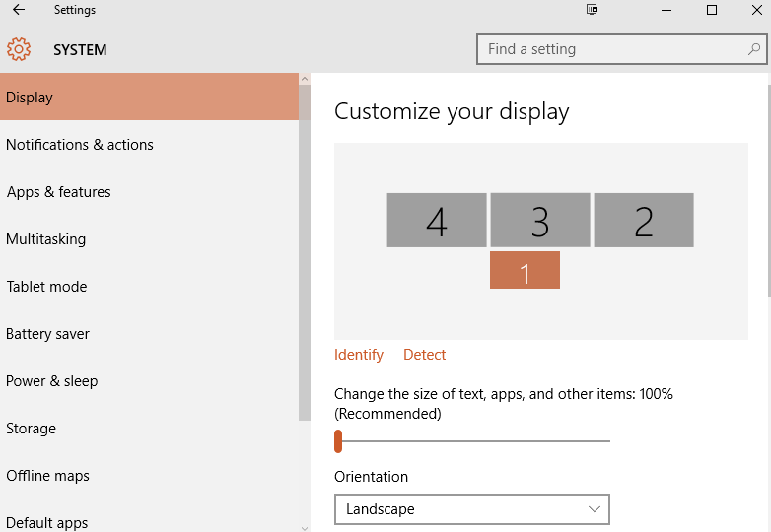The image size is (771, 532).
Task: Click the sidebar scroll down arrow
Action: [x=305, y=528]
